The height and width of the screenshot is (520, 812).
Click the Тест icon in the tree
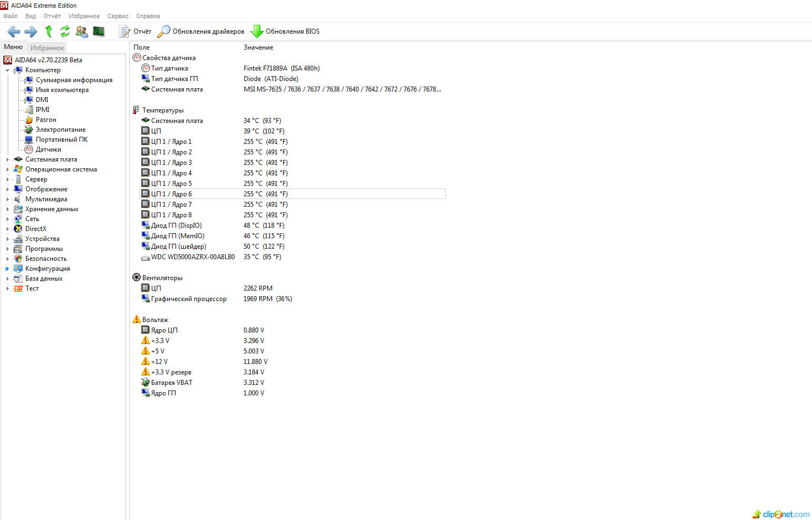click(18, 288)
